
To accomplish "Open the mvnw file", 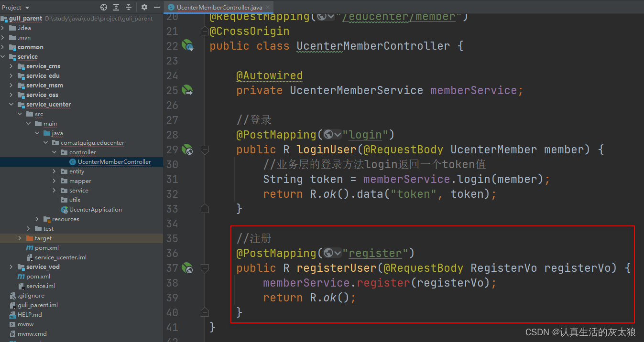I will pos(25,324).
